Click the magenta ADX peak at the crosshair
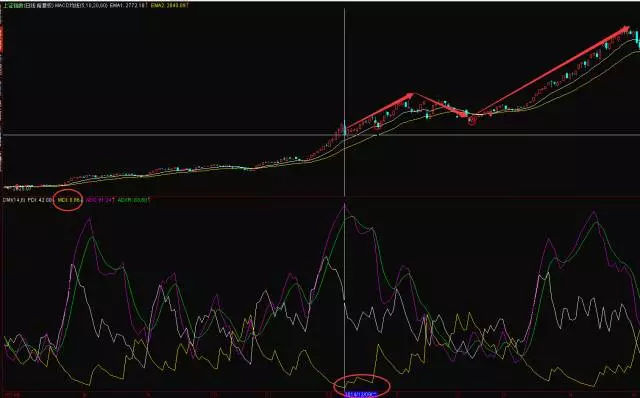 coord(344,205)
